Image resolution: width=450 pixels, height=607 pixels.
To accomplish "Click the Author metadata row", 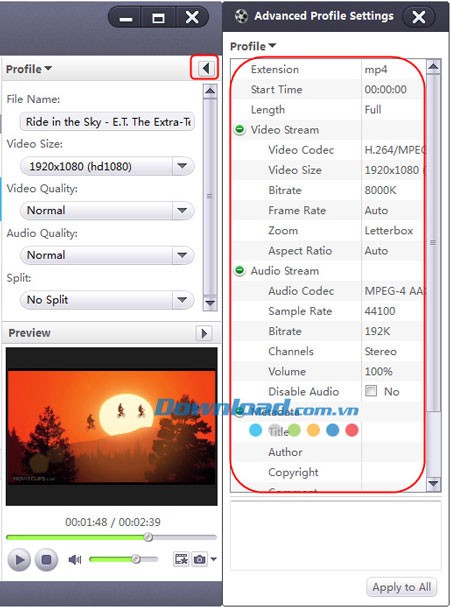I will [327, 452].
